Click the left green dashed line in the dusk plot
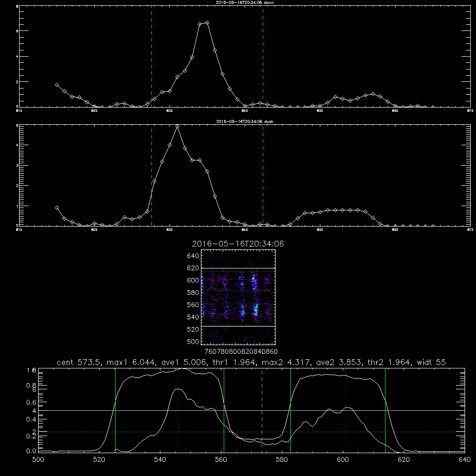The height and width of the screenshot is (476, 476). [x=151, y=175]
